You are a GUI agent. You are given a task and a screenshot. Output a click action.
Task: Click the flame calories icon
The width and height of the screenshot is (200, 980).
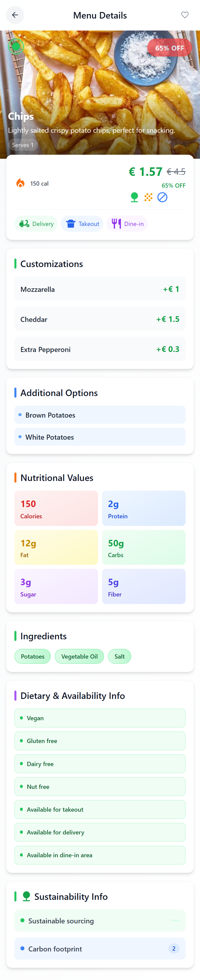(20, 183)
